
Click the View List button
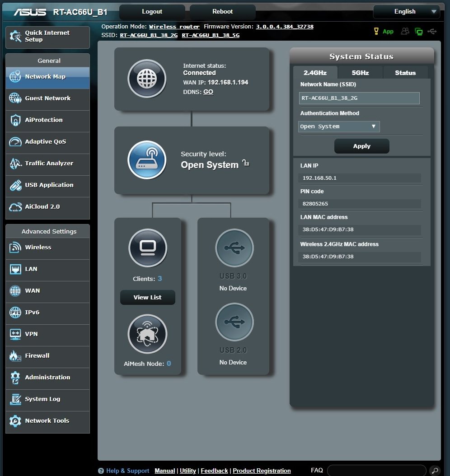[x=148, y=297]
